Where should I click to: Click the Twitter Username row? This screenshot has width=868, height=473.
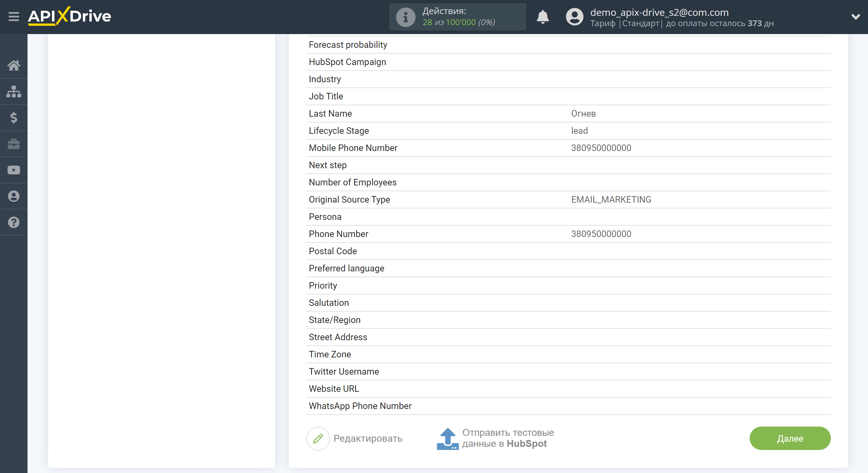point(568,372)
